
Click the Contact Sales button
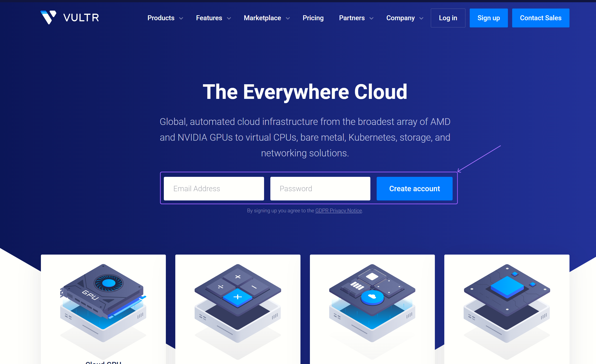540,18
